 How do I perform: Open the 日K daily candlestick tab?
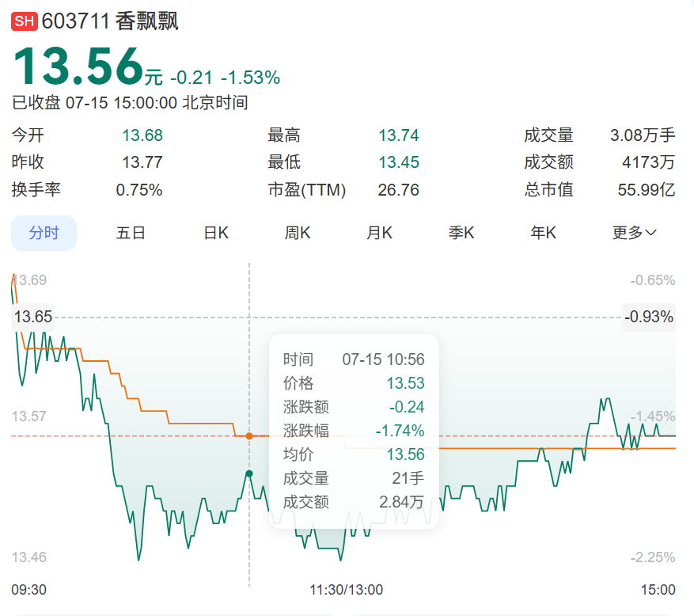(x=216, y=233)
